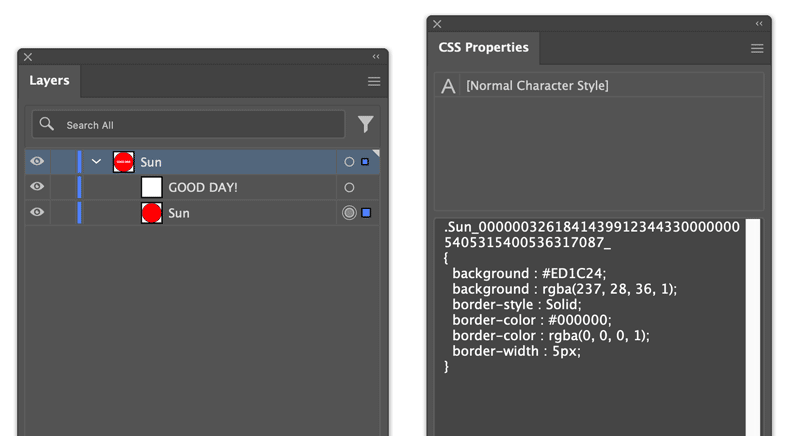The width and height of the screenshot is (790, 436).
Task: Select the Sun sublayer name
Action: click(x=179, y=213)
